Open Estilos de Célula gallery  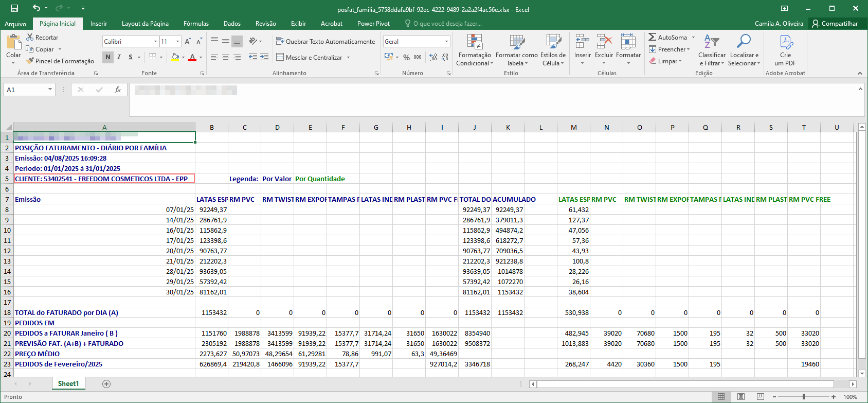tap(553, 50)
